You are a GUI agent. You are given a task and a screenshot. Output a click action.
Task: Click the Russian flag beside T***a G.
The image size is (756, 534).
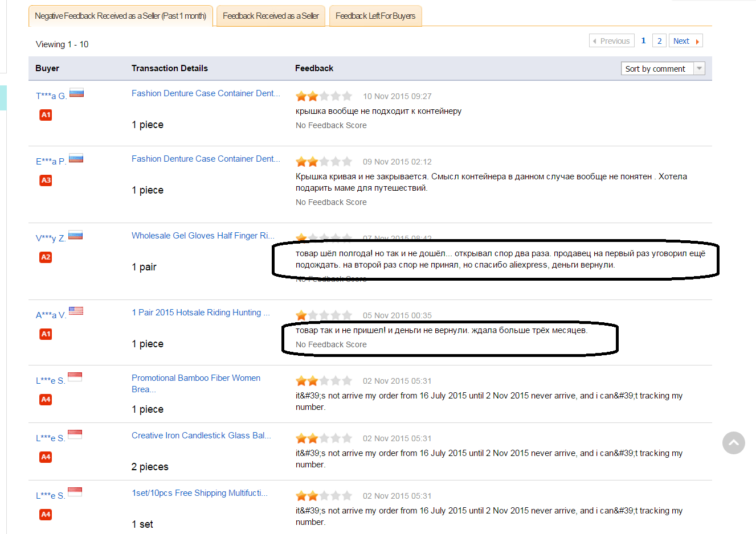click(76, 93)
